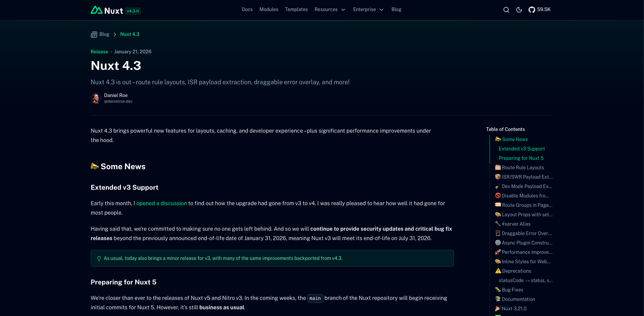The height and width of the screenshot is (316, 644).
Task: Open GitHub repository star count link
Action: click(539, 10)
